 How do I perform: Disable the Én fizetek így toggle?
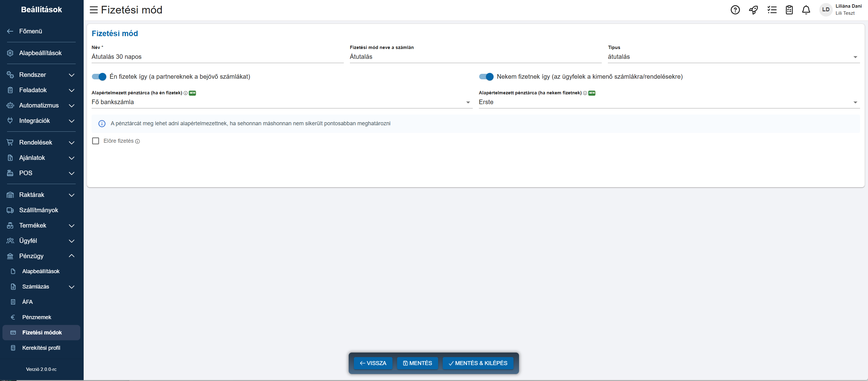[99, 77]
